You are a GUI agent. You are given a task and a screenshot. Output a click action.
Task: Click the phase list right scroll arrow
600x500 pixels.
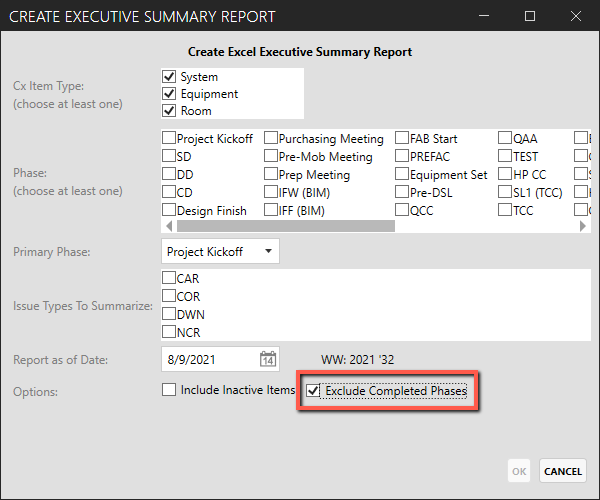pos(582,226)
